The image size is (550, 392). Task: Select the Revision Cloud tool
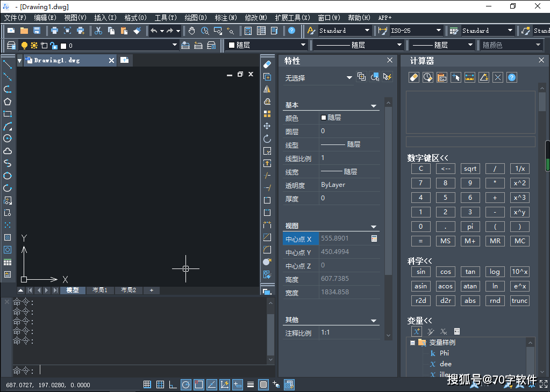point(8,151)
